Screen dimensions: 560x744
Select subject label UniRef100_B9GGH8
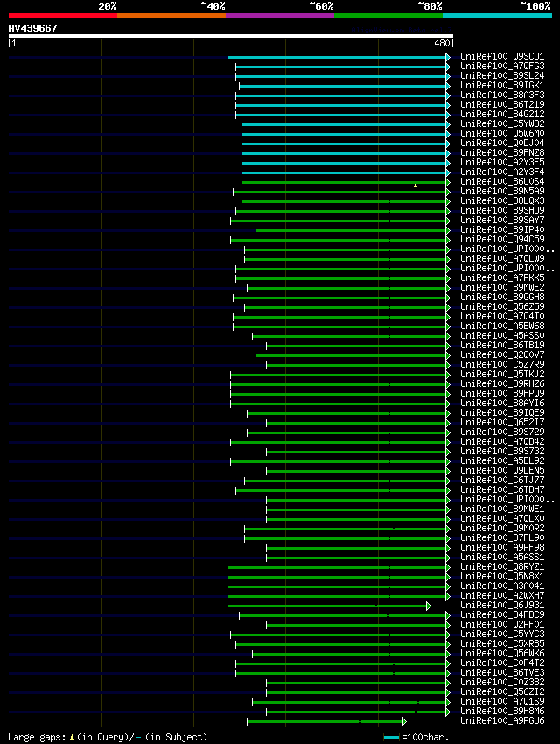point(502,297)
